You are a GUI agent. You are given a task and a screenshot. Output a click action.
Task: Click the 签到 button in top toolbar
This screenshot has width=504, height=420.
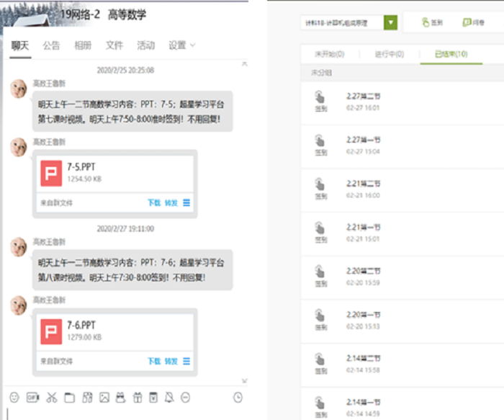[x=433, y=23]
